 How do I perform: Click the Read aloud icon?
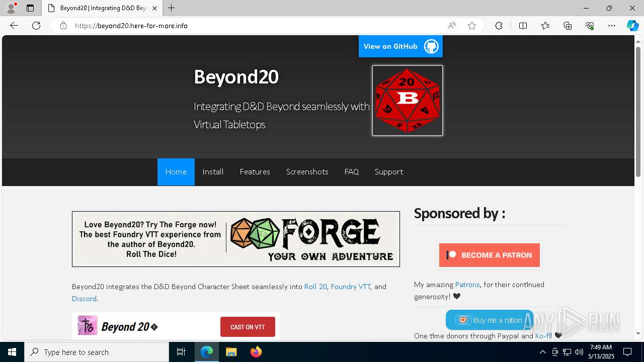pos(452,26)
